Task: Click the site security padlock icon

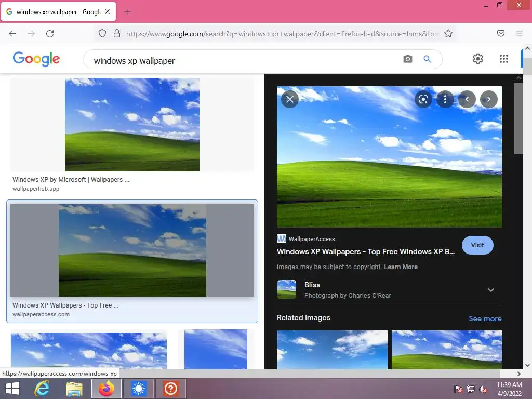Action: (117, 33)
